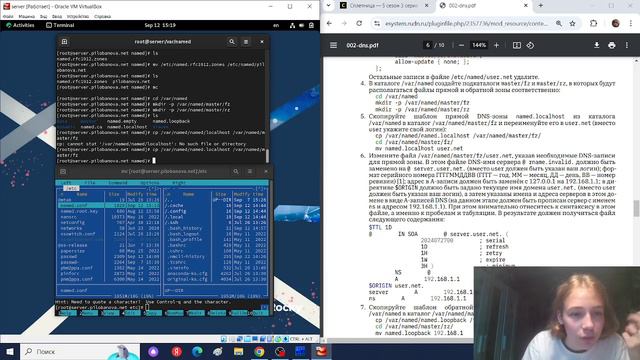Open Chrome extensions puzzle icon
This screenshot has width=640, height=360.
[594, 24]
